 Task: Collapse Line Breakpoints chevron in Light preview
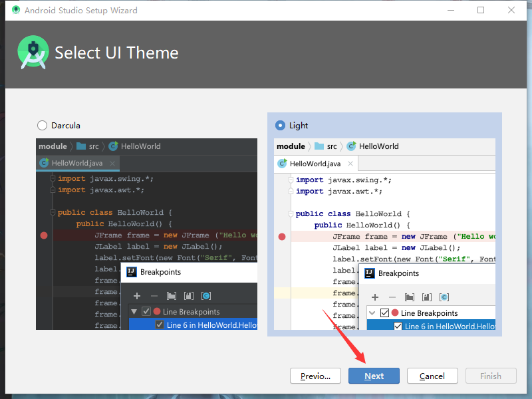tap(372, 313)
